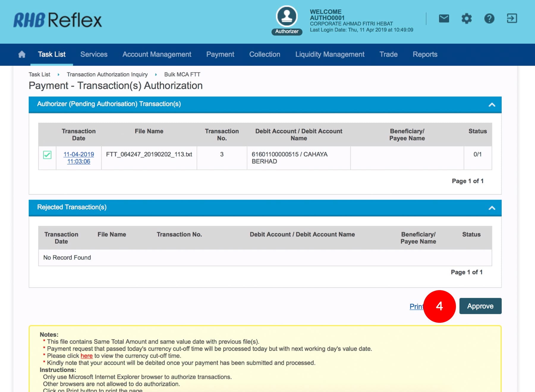Open the Task List tab
535x392 pixels.
tap(52, 54)
